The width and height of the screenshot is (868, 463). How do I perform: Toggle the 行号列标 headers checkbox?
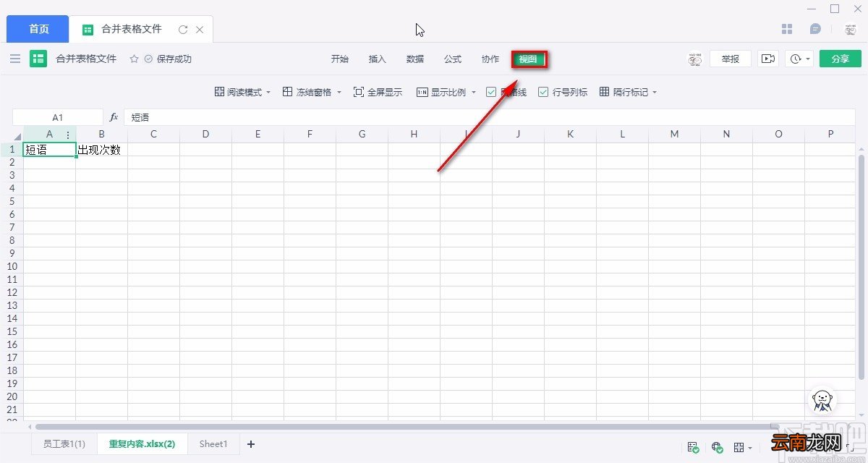(543, 92)
